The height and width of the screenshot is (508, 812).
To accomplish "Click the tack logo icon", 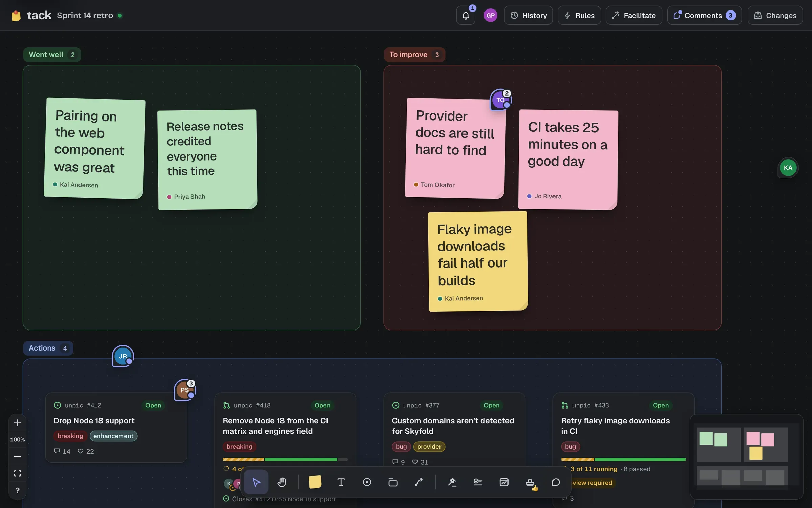I will pyautogui.click(x=16, y=16).
